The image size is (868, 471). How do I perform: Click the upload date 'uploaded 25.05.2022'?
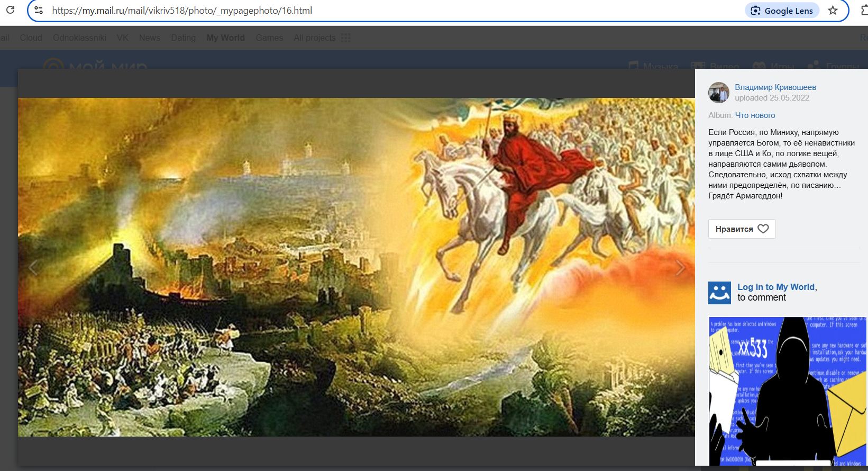point(772,98)
